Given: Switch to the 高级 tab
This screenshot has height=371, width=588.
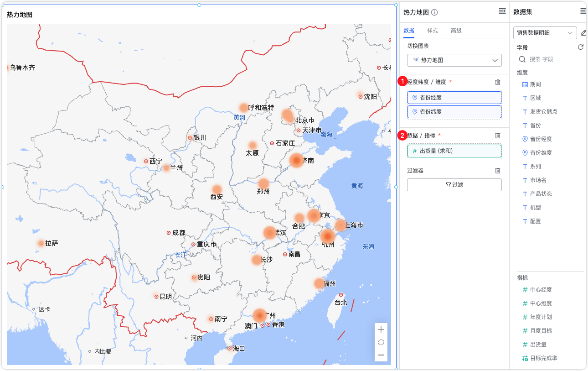Looking at the screenshot, I should coord(456,31).
